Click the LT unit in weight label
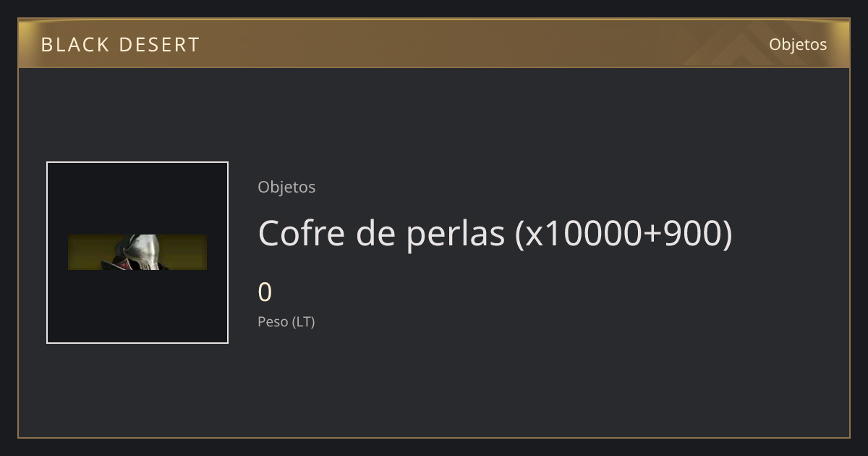 pyautogui.click(x=303, y=322)
